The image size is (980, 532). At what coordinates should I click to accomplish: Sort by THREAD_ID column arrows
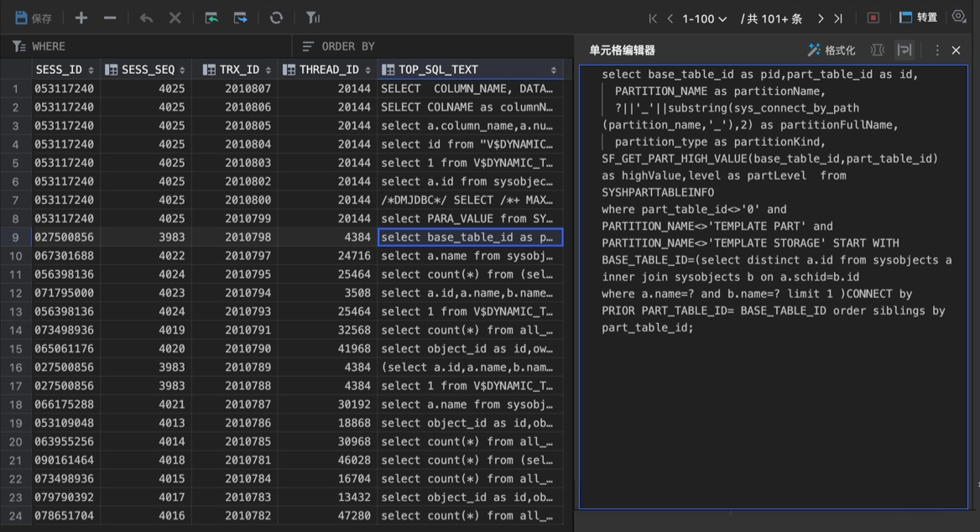click(367, 70)
